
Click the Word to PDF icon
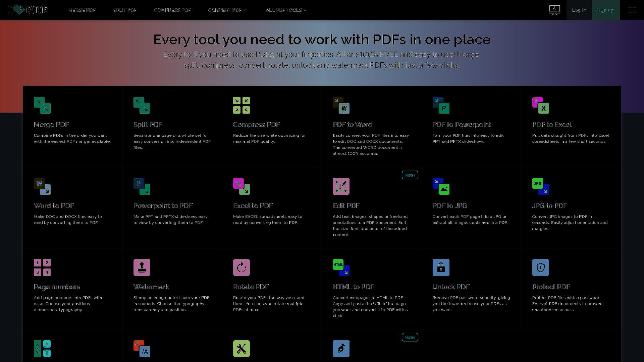pyautogui.click(x=42, y=186)
